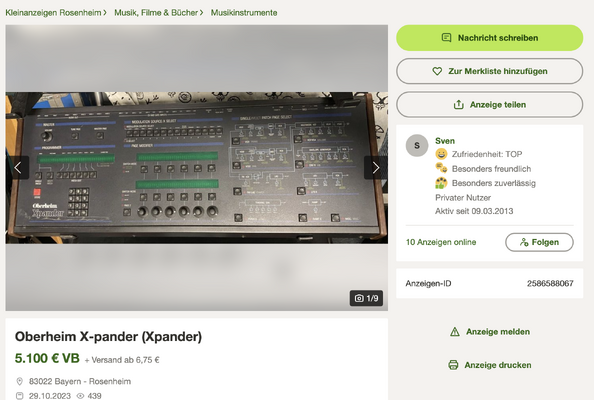
Task: Open the Oberheim Xpander main photo
Action: pyautogui.click(x=197, y=167)
